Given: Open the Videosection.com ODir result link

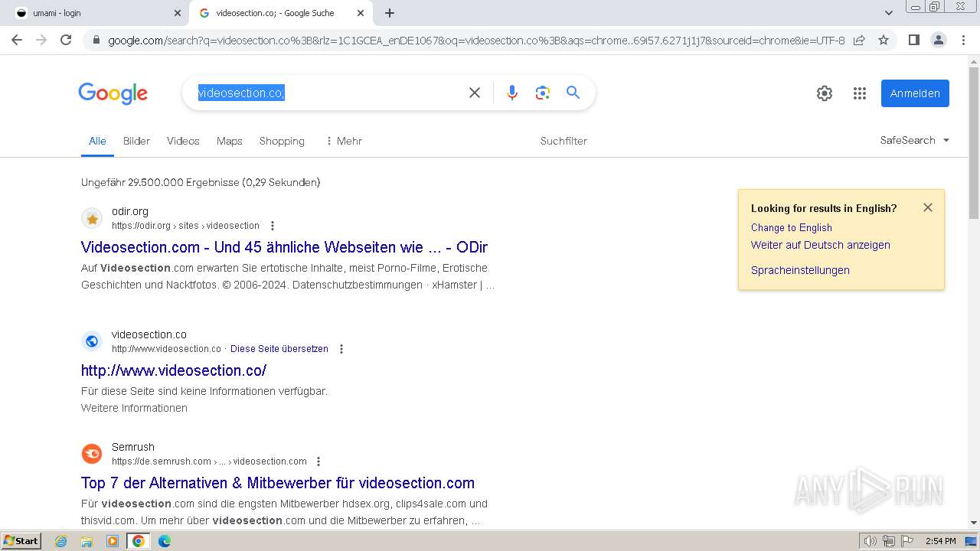Looking at the screenshot, I should 284,247.
